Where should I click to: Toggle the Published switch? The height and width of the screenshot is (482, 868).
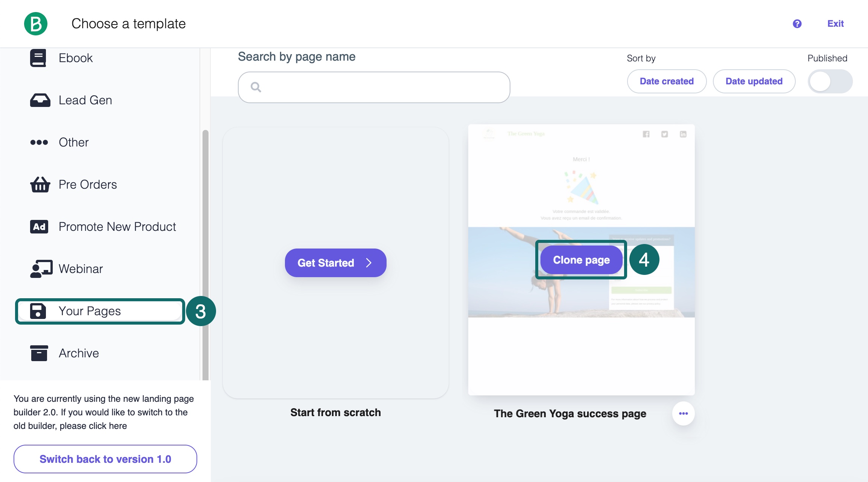[x=830, y=81]
